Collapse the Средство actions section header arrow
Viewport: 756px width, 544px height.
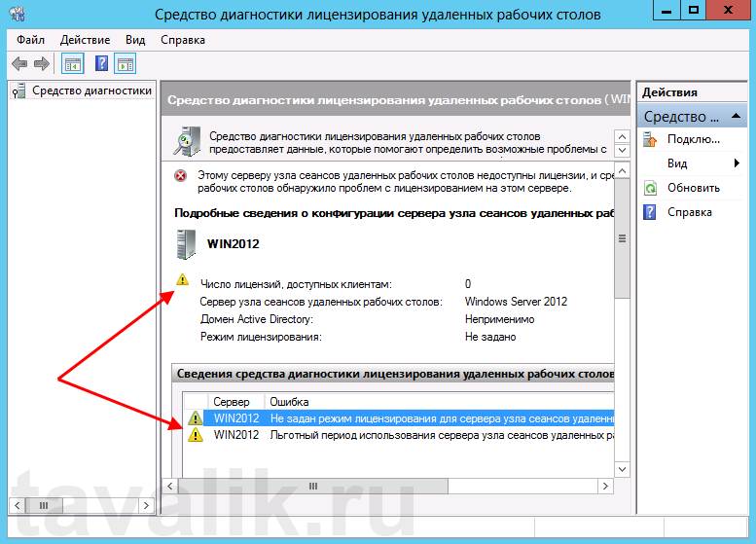[735, 117]
